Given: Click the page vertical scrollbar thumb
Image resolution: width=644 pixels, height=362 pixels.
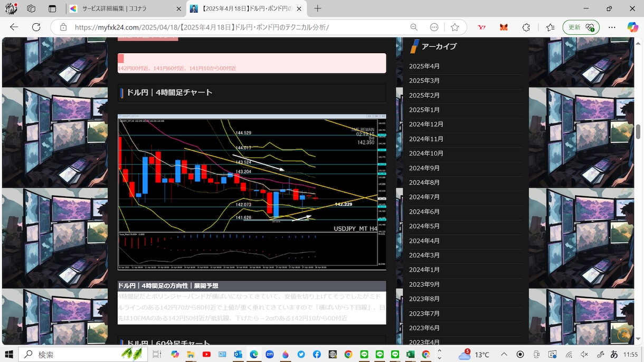Looking at the screenshot, I should (638, 131).
